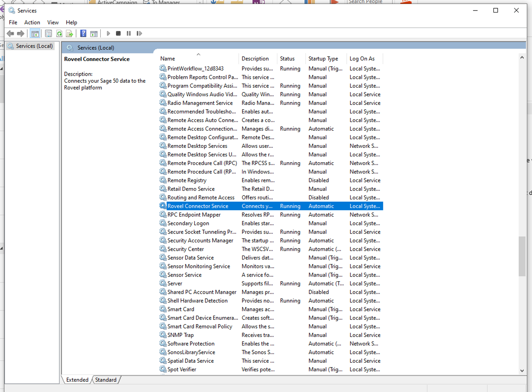
Task: Select Problem Reports Control Panel service
Action: tap(271, 77)
